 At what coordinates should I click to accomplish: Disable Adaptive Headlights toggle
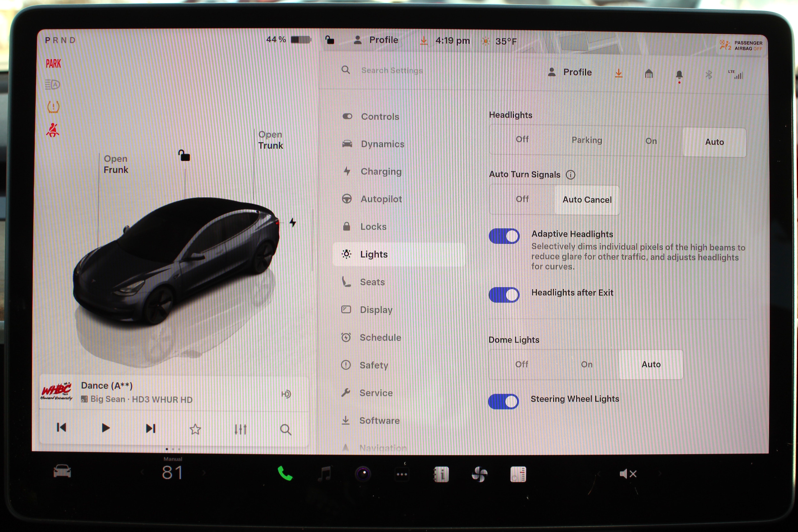coord(504,236)
